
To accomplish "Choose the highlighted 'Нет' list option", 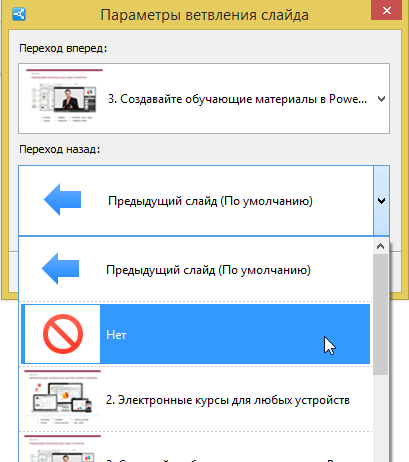I will point(196,334).
